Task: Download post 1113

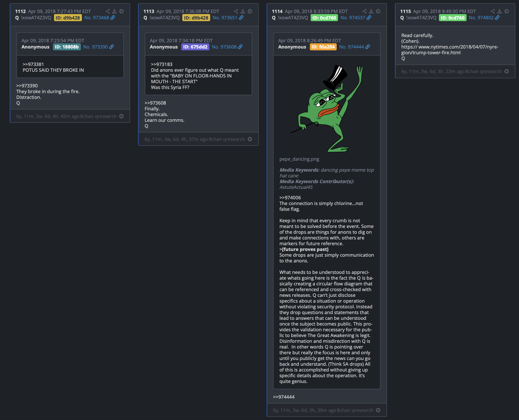Action: (243, 11)
